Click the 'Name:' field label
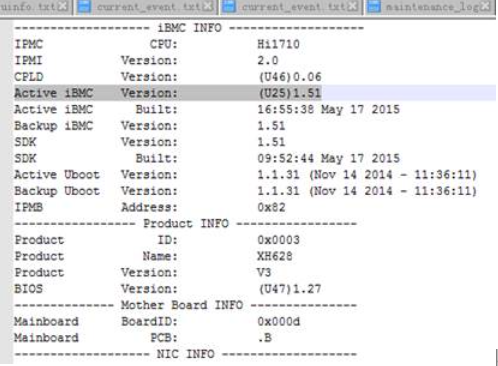Viewport: 498px width, 366px height. 160,256
